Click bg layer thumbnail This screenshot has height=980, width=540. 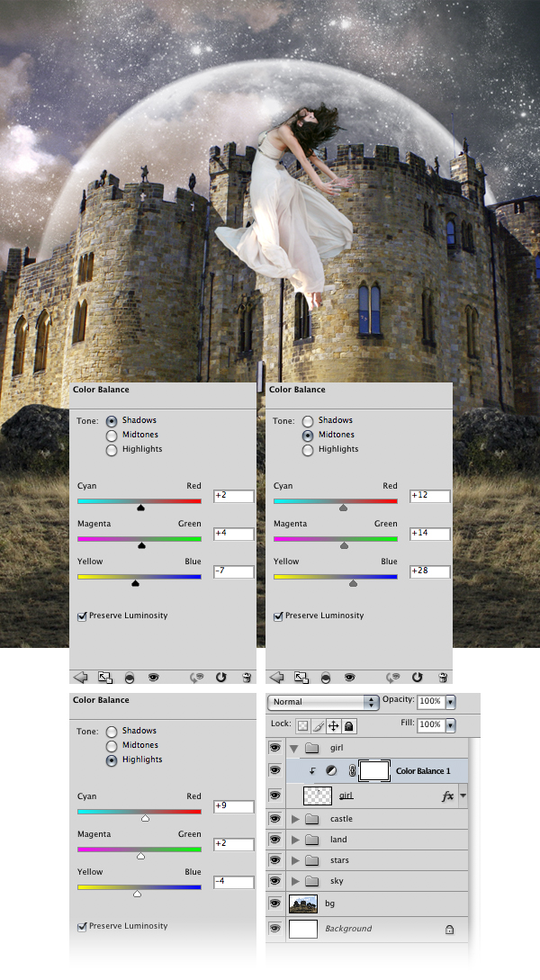tap(304, 904)
